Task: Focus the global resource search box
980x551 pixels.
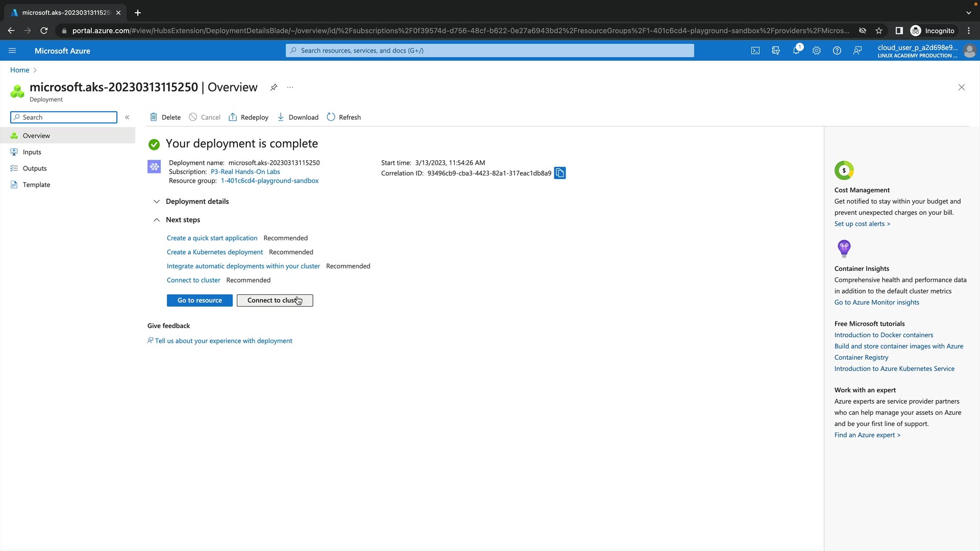Action: click(490, 51)
